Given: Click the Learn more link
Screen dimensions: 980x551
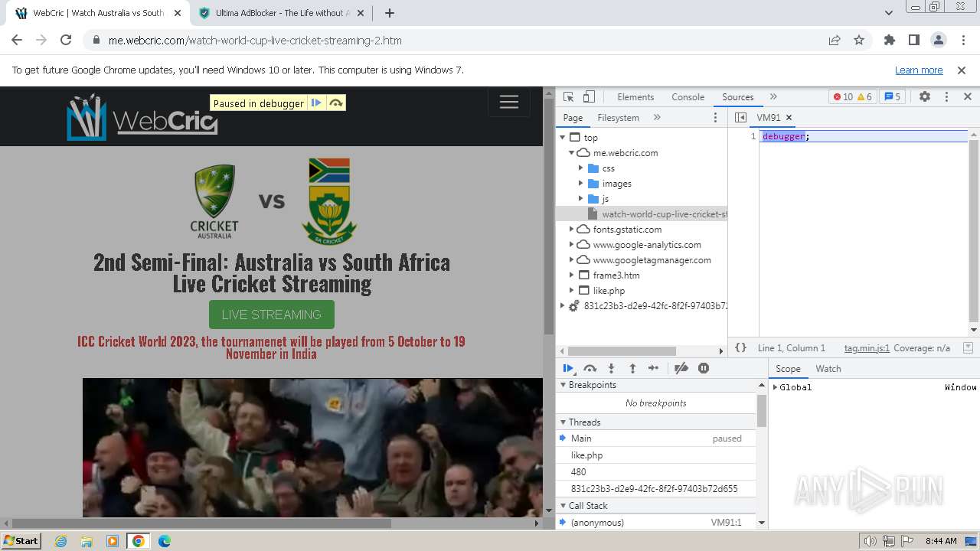Looking at the screenshot, I should pyautogui.click(x=919, y=70).
